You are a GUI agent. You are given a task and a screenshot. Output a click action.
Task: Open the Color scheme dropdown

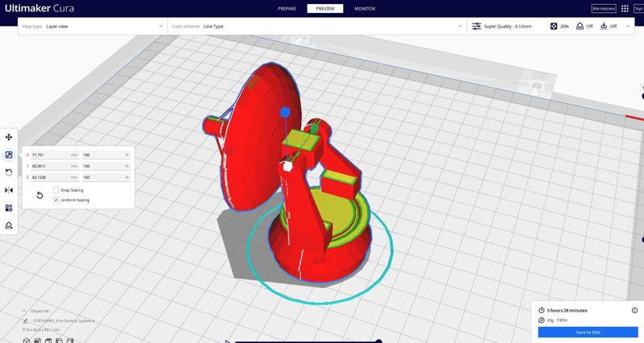coord(317,27)
